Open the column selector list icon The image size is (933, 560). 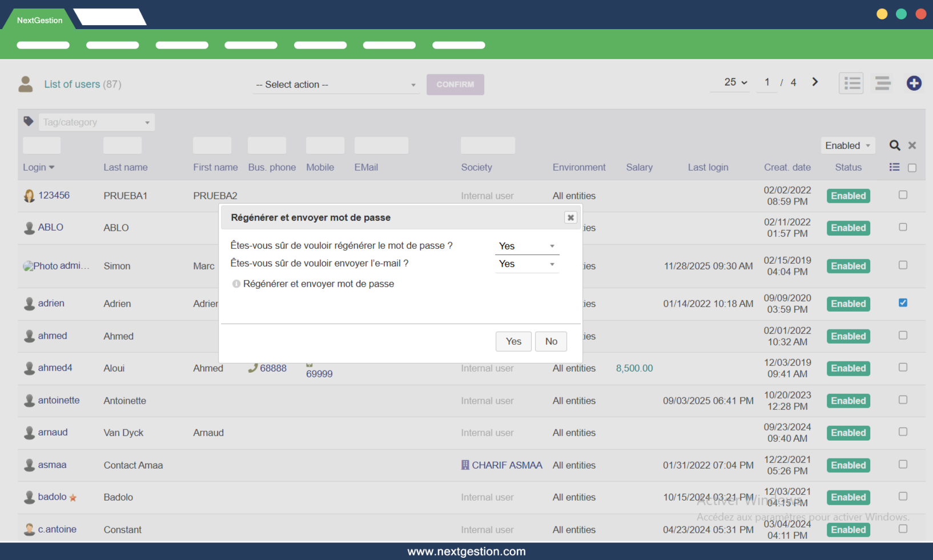pos(894,167)
